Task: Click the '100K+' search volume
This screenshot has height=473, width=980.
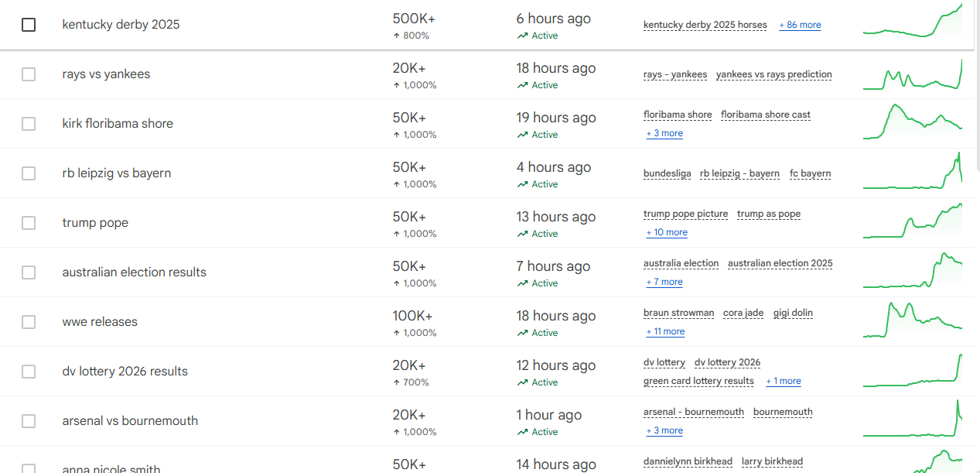Action: (x=413, y=316)
